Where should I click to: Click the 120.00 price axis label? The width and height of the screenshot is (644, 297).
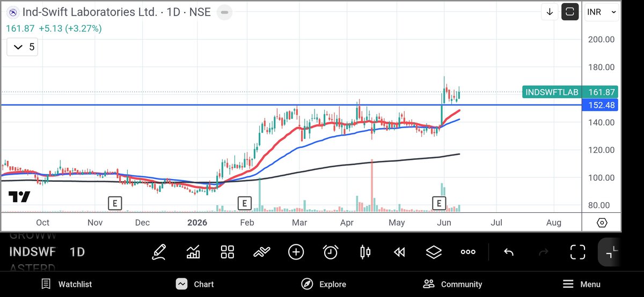601,150
